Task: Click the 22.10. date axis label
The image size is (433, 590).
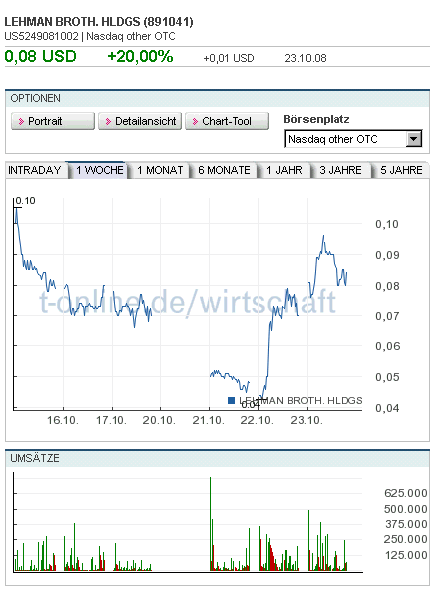Action: click(x=257, y=420)
